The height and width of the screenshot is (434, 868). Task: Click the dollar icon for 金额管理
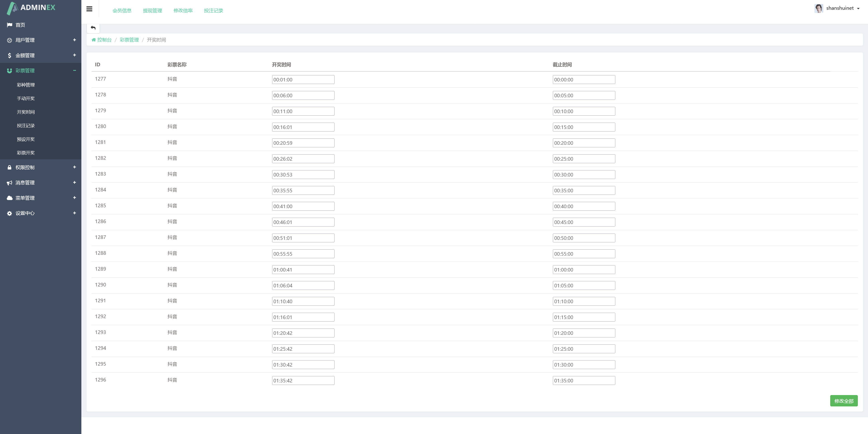pyautogui.click(x=9, y=55)
